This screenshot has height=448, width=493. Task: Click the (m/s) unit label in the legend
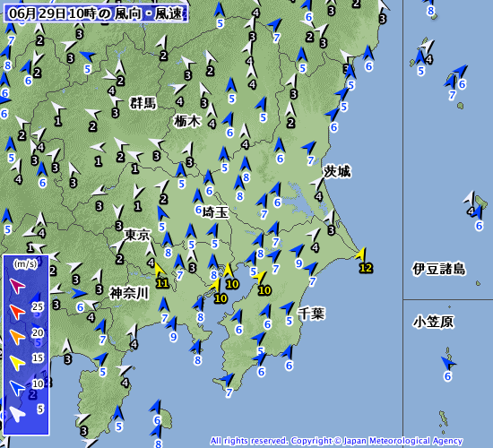click(x=25, y=263)
